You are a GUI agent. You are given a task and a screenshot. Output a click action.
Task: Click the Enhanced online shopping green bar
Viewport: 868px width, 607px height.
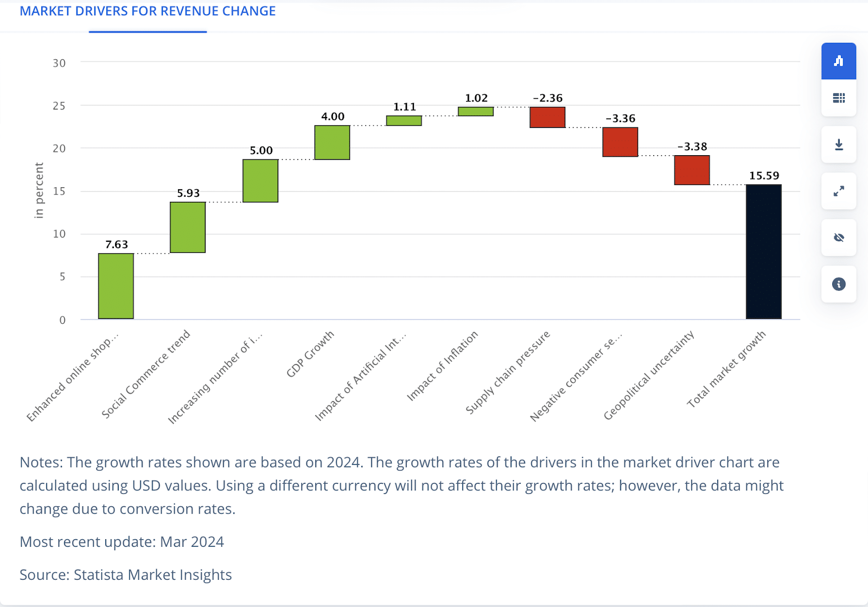[116, 286]
